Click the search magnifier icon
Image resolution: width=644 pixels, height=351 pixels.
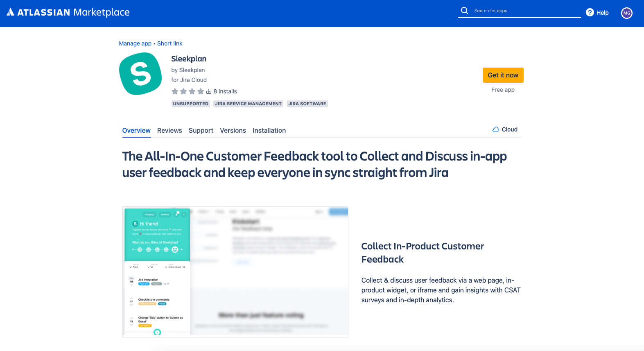(x=464, y=11)
